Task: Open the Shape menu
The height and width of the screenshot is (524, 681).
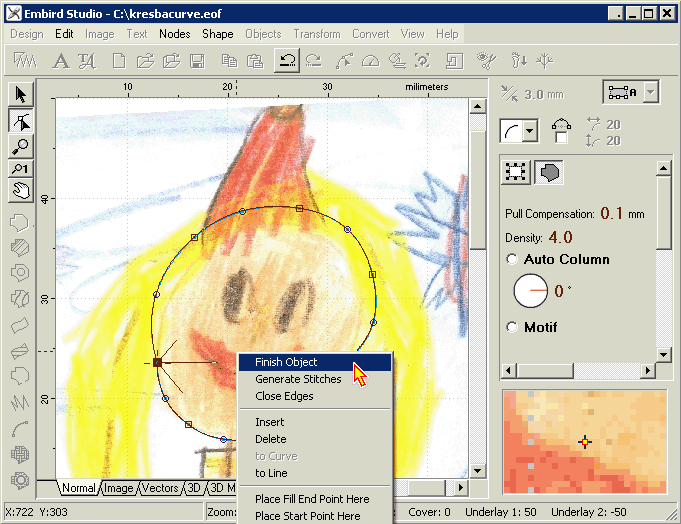Action: 218,34
